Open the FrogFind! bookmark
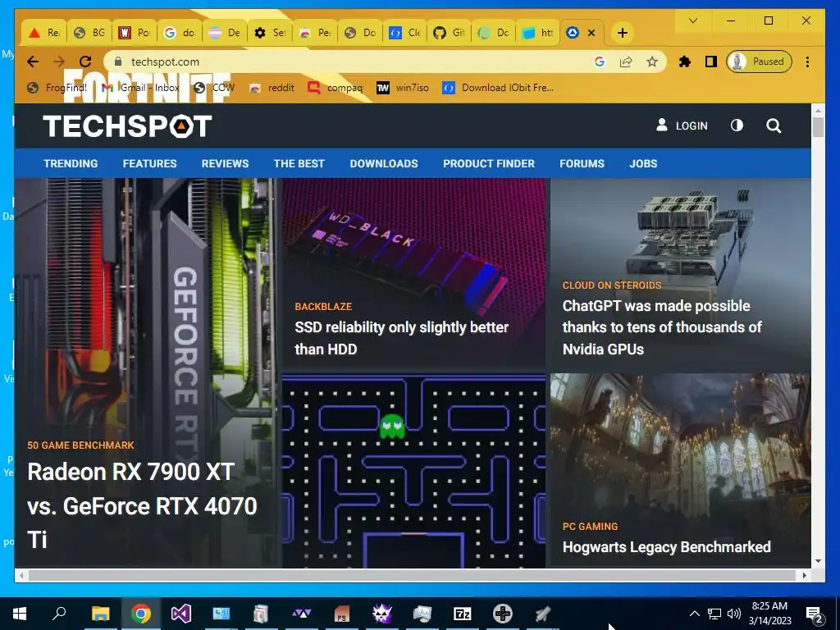 tap(57, 87)
